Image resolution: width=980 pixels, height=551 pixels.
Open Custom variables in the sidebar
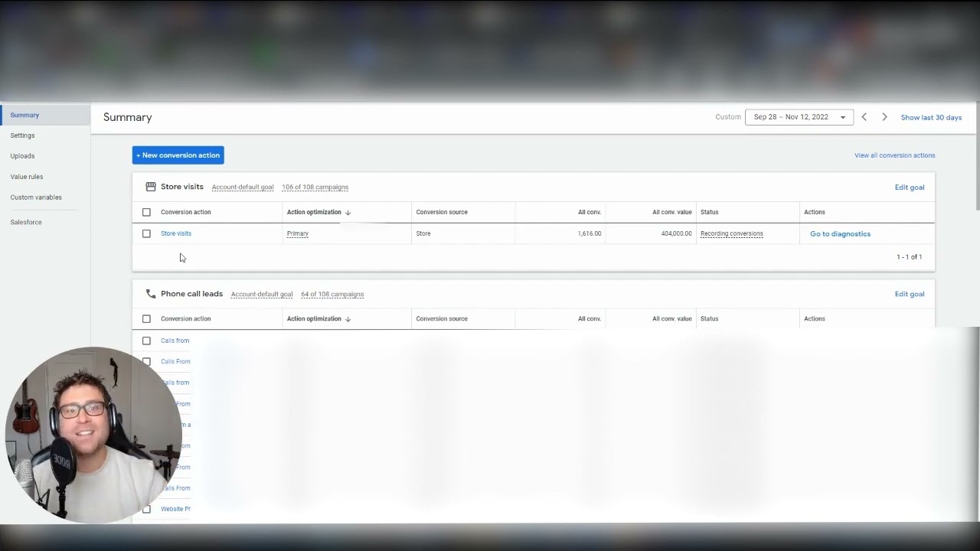click(36, 197)
